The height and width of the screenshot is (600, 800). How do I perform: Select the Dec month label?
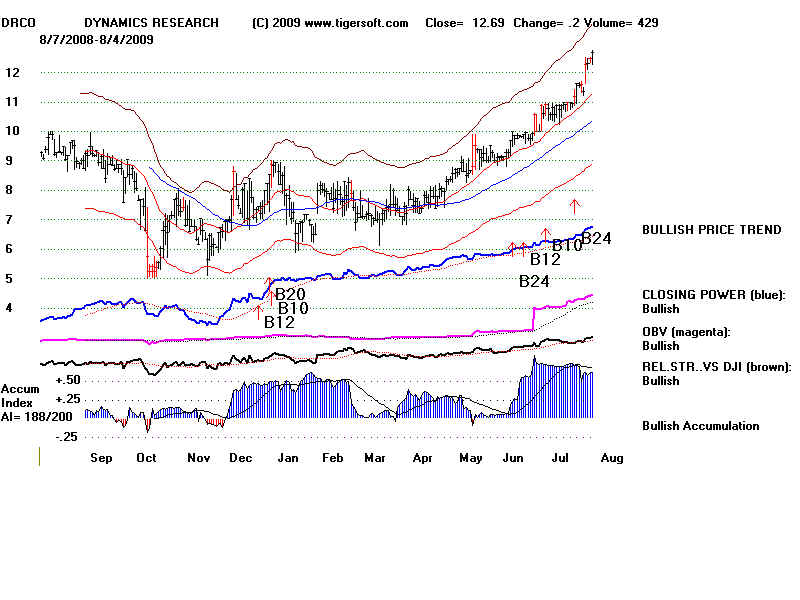pyautogui.click(x=241, y=458)
